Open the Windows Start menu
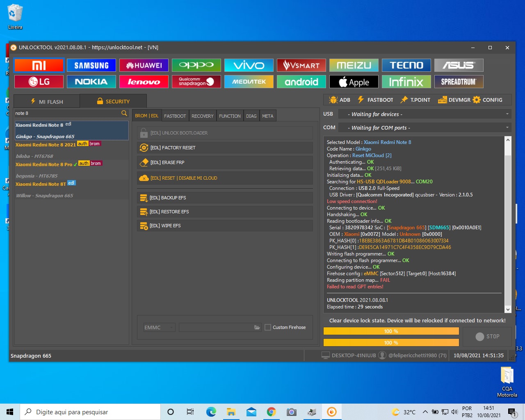The width and height of the screenshot is (525, 420). 10,412
